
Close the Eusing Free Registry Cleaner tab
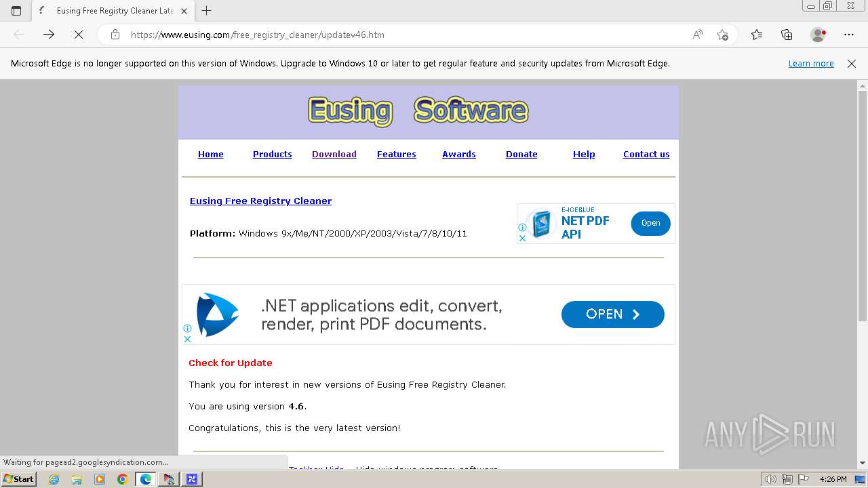point(184,11)
